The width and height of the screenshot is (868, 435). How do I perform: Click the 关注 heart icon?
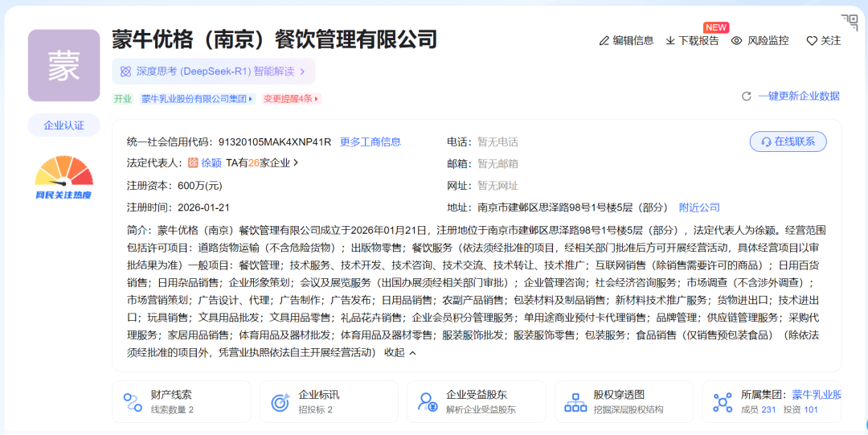coord(812,41)
